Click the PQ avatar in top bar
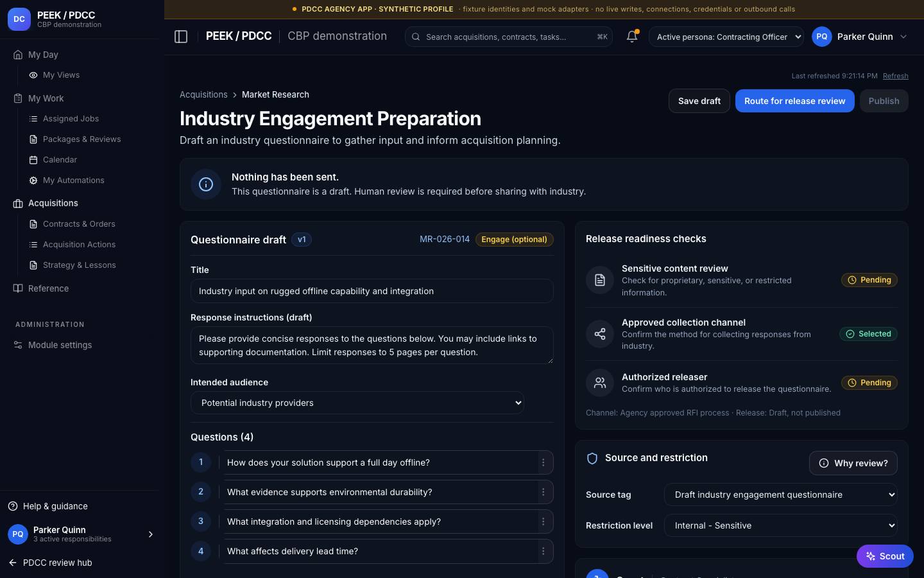924x578 pixels. pos(822,37)
